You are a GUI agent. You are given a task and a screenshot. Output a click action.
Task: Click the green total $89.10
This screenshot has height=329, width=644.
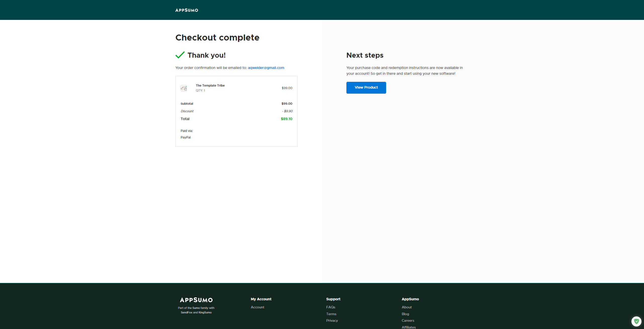click(287, 119)
